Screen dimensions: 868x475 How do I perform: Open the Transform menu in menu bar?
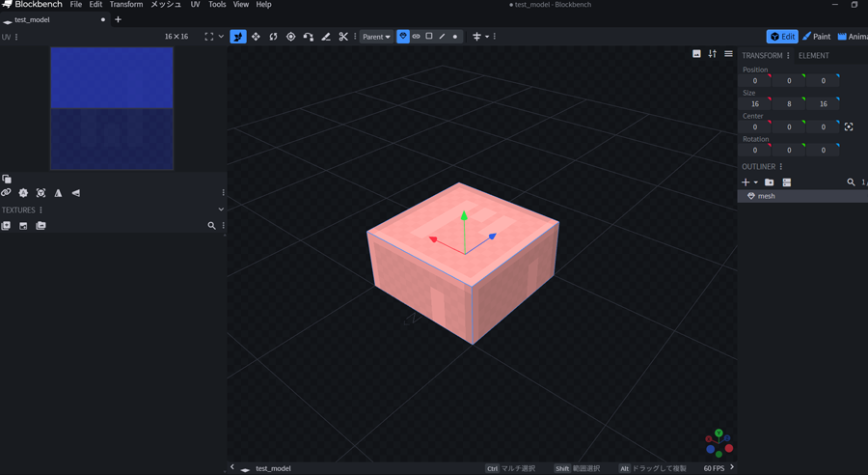click(125, 5)
